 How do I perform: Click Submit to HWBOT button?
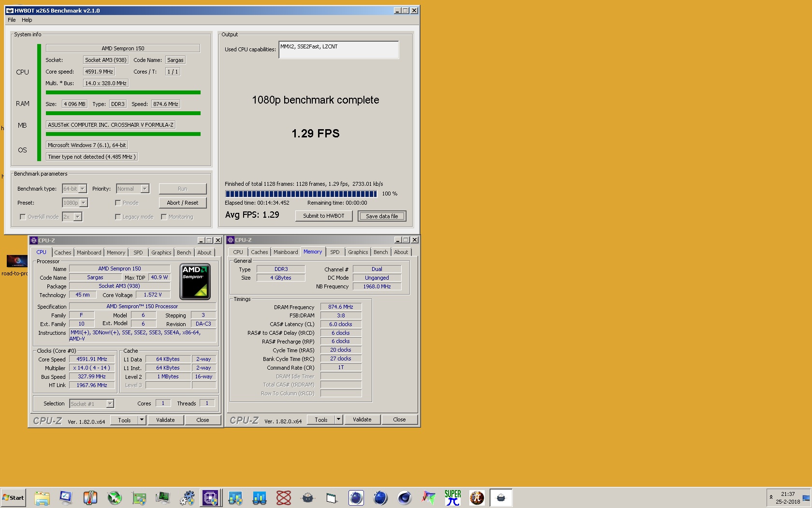point(324,216)
